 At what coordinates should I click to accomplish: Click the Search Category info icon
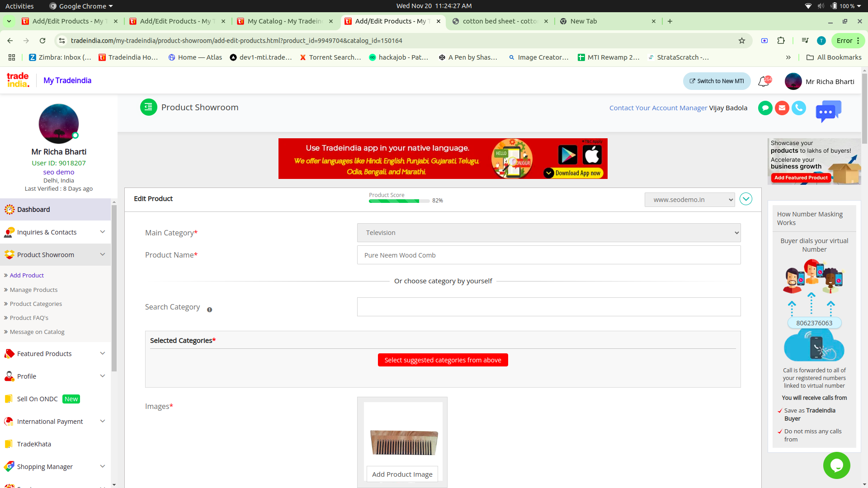point(209,310)
